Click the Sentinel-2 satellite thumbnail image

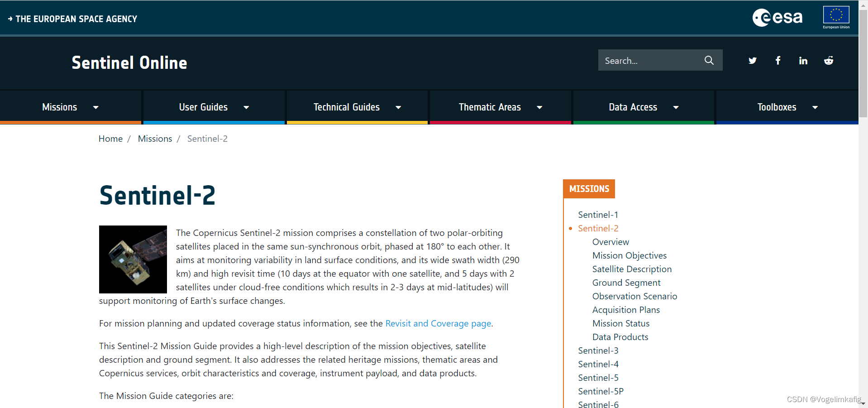coord(133,259)
